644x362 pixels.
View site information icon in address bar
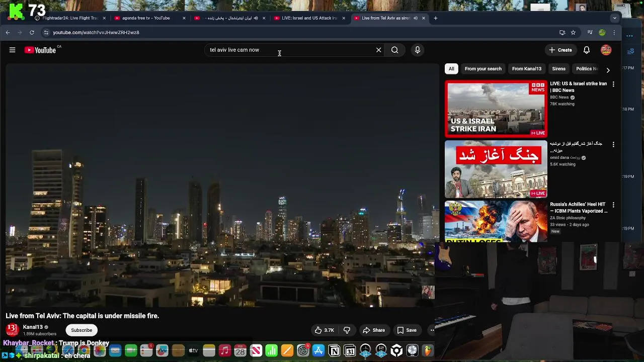click(46, 32)
